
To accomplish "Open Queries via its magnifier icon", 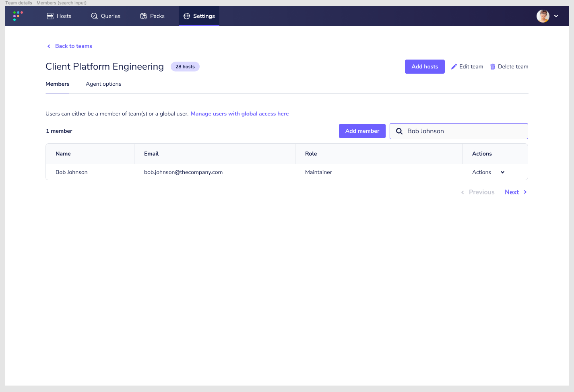I will pyautogui.click(x=94, y=16).
